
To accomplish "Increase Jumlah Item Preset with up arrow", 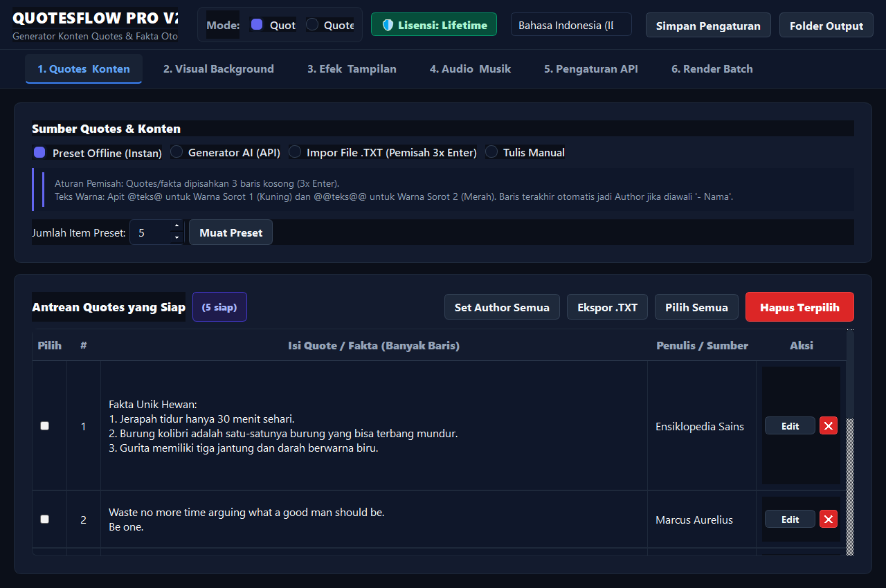I will pos(177,226).
